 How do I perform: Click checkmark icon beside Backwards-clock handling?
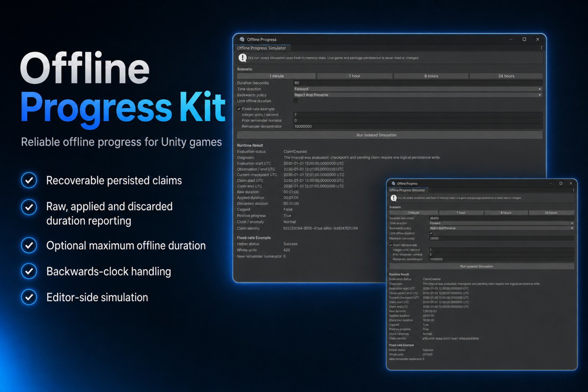click(29, 271)
